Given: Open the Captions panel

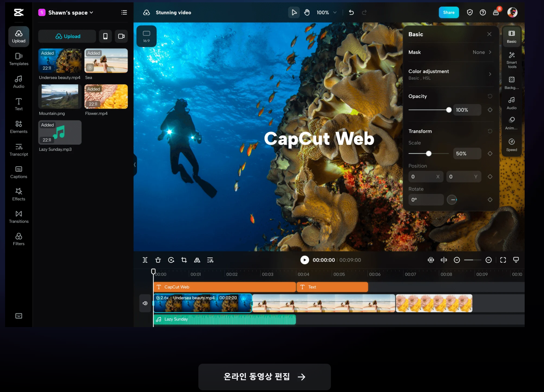Looking at the screenshot, I should pyautogui.click(x=19, y=172).
